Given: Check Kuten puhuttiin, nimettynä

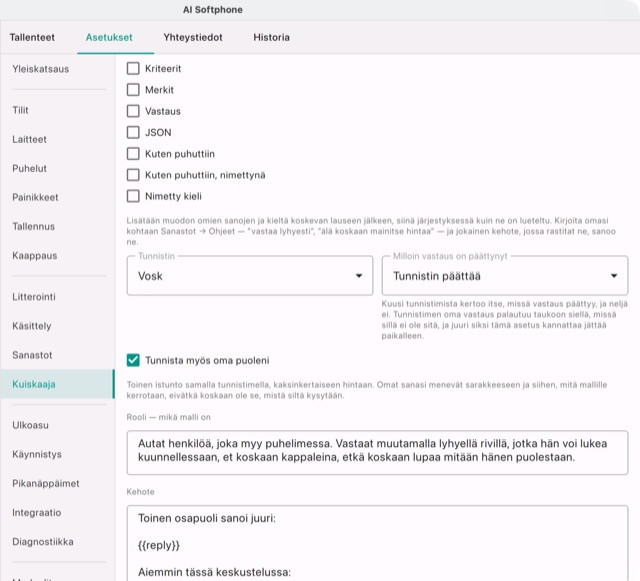Looking at the screenshot, I should click(x=133, y=175).
